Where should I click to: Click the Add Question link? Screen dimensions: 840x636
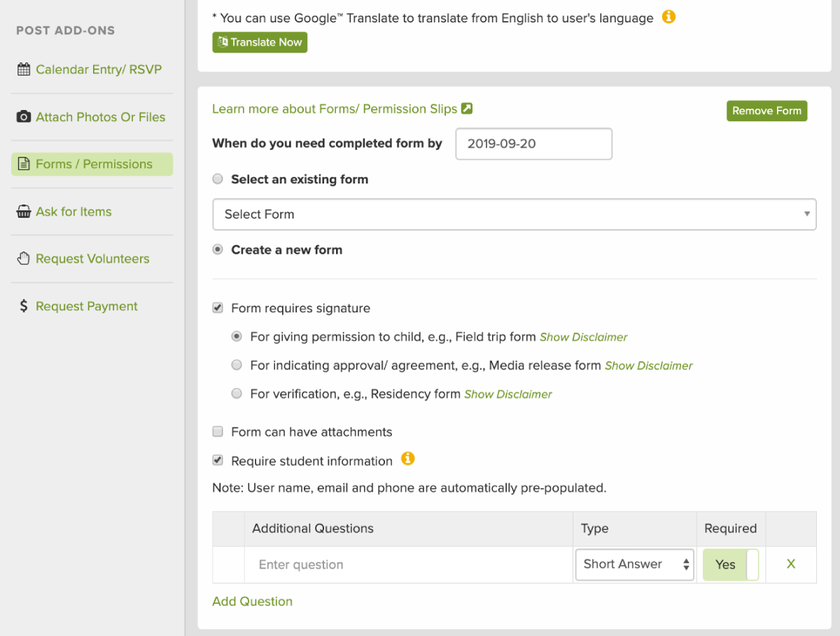tap(252, 602)
